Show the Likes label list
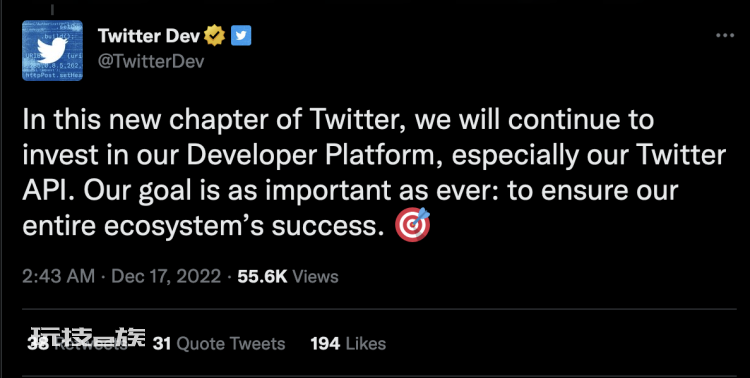This screenshot has height=378, width=750. [x=365, y=344]
